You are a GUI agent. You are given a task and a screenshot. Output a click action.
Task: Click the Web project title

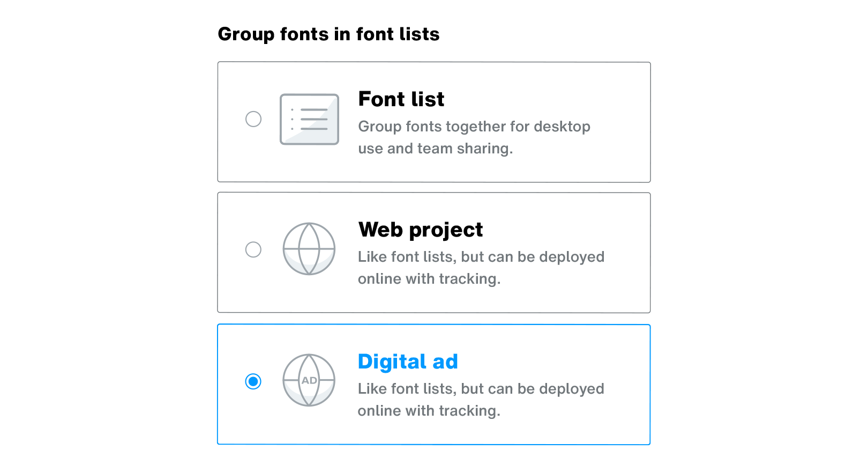click(x=421, y=230)
